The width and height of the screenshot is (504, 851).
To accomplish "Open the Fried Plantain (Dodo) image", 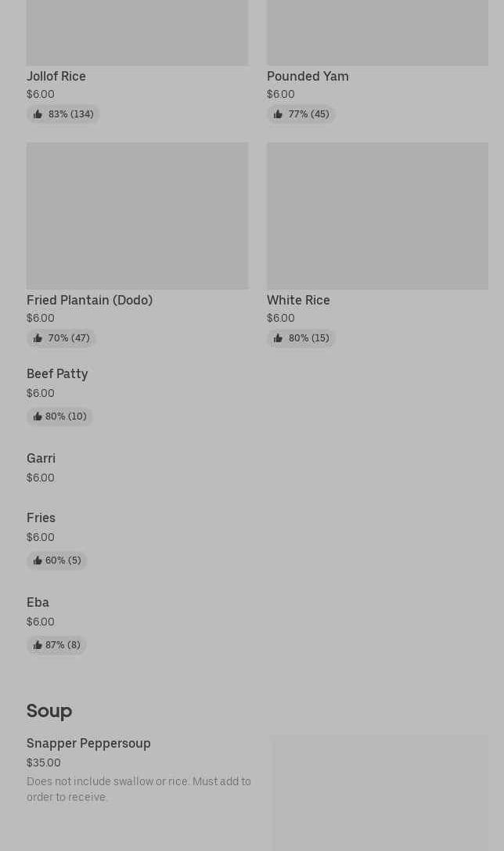I will pos(137,216).
